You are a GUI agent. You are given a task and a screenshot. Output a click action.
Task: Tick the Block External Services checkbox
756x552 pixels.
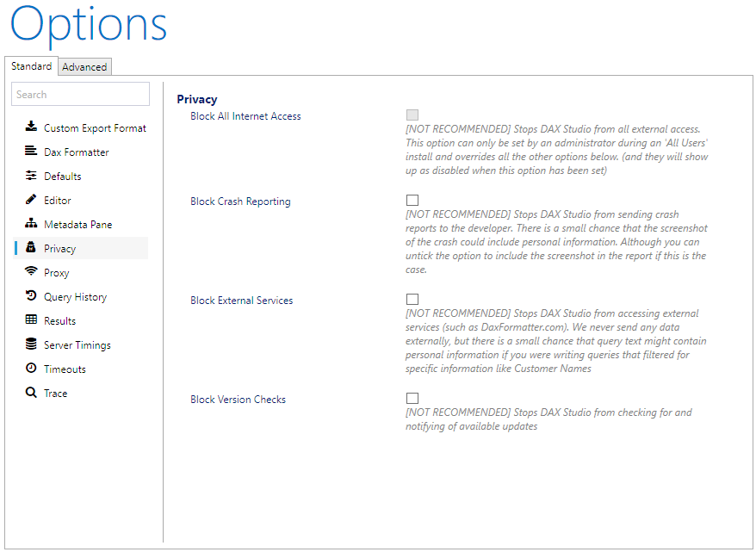tap(412, 299)
